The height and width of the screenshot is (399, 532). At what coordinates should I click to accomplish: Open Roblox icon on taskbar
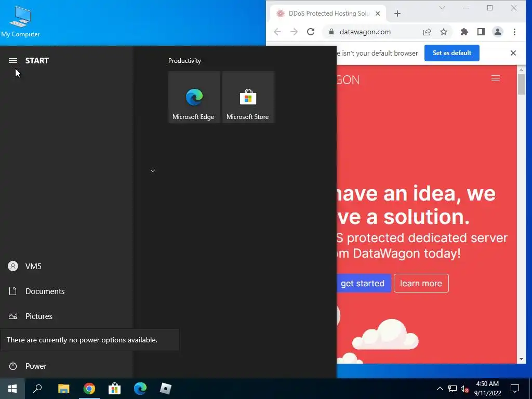click(166, 389)
